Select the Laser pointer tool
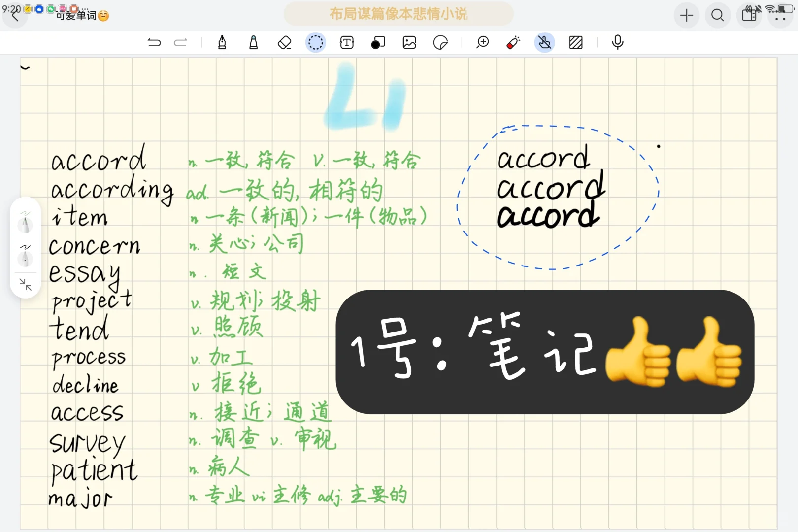798x532 pixels. pos(513,43)
